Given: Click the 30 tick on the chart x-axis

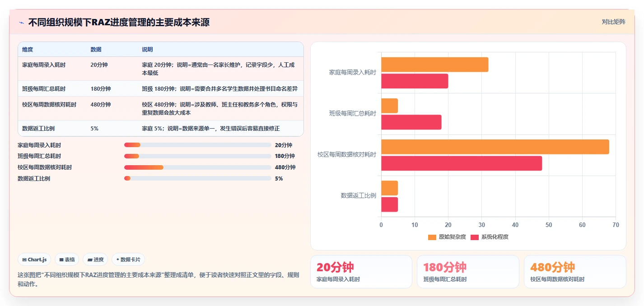Looking at the screenshot, I should coord(481,225).
